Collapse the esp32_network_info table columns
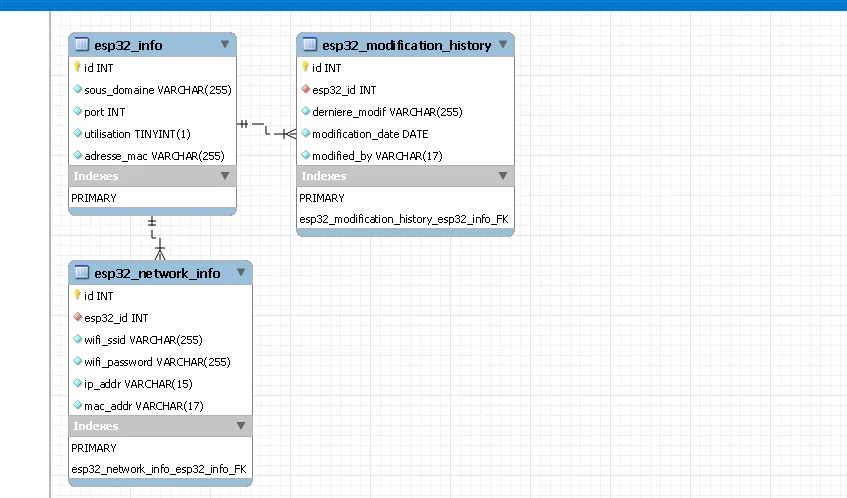 241,272
